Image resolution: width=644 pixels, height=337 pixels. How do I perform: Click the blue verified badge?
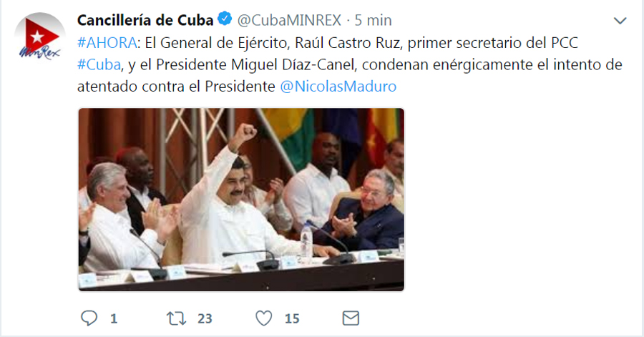tap(225, 19)
